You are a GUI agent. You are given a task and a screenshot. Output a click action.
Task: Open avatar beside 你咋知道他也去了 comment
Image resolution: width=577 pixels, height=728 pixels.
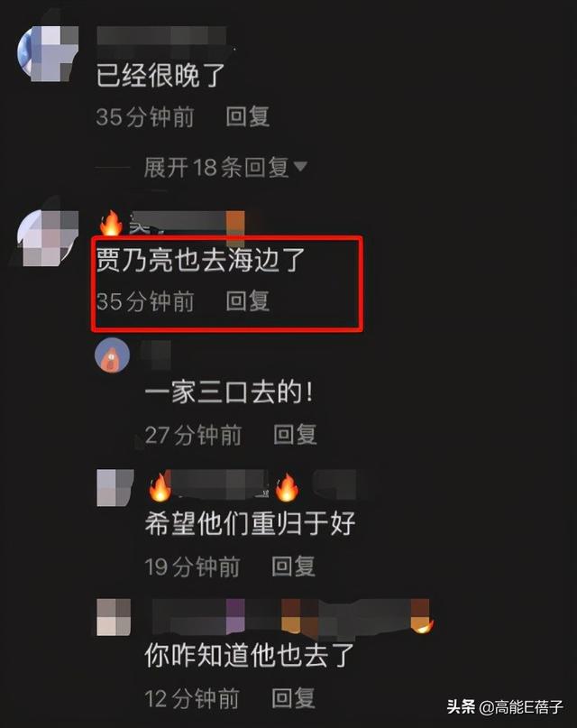[x=114, y=617]
